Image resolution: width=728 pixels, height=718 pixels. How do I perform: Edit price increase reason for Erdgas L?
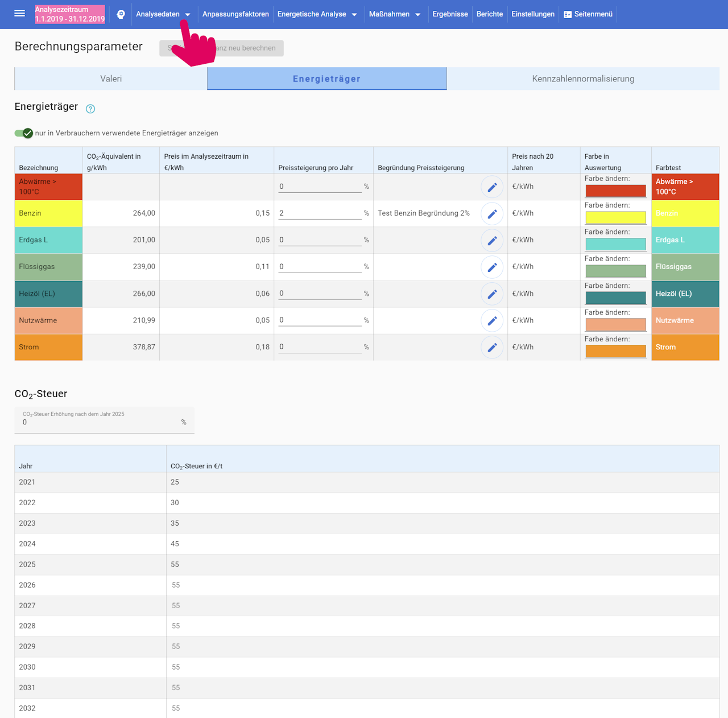click(x=492, y=241)
